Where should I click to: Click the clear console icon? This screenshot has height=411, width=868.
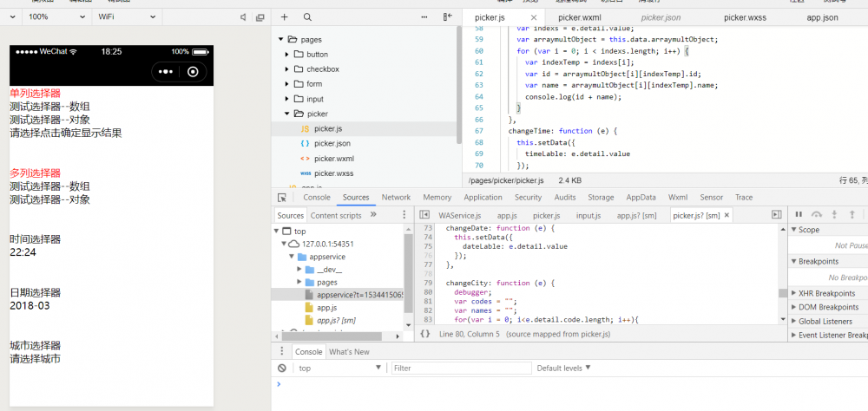[x=280, y=369]
